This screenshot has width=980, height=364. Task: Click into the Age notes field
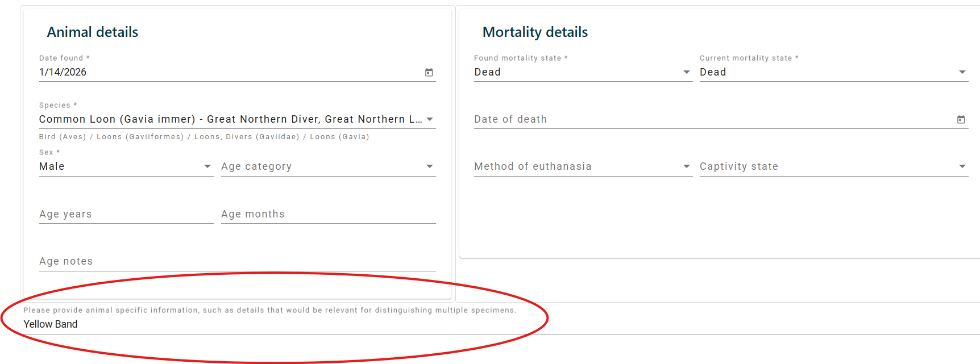[x=237, y=261]
